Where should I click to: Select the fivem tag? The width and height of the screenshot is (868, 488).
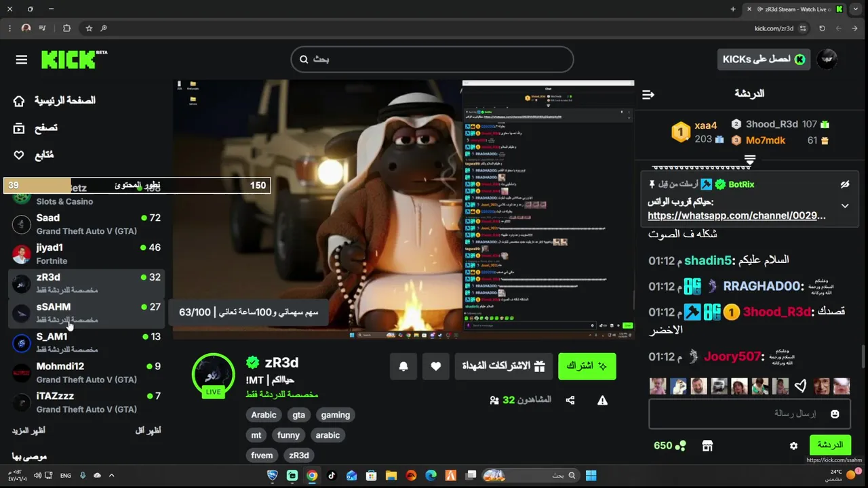[x=262, y=455]
